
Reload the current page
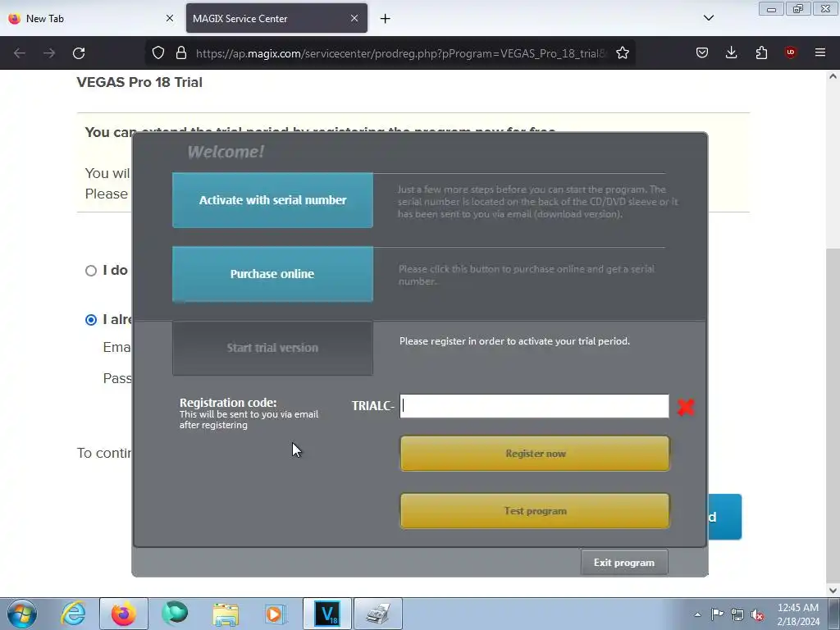click(x=79, y=53)
